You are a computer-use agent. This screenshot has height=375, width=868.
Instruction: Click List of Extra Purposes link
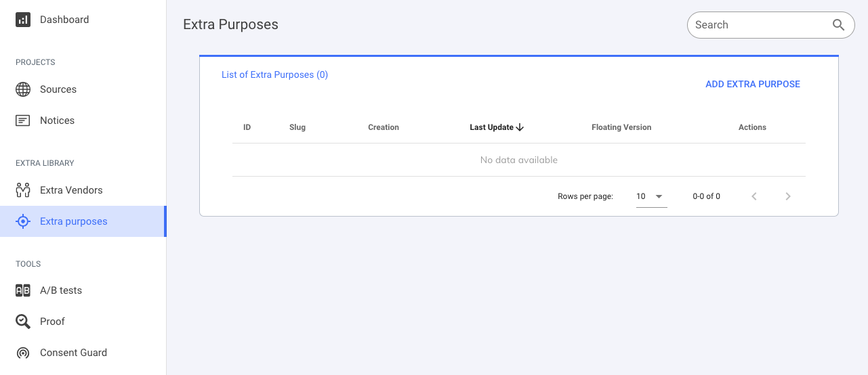click(x=274, y=75)
